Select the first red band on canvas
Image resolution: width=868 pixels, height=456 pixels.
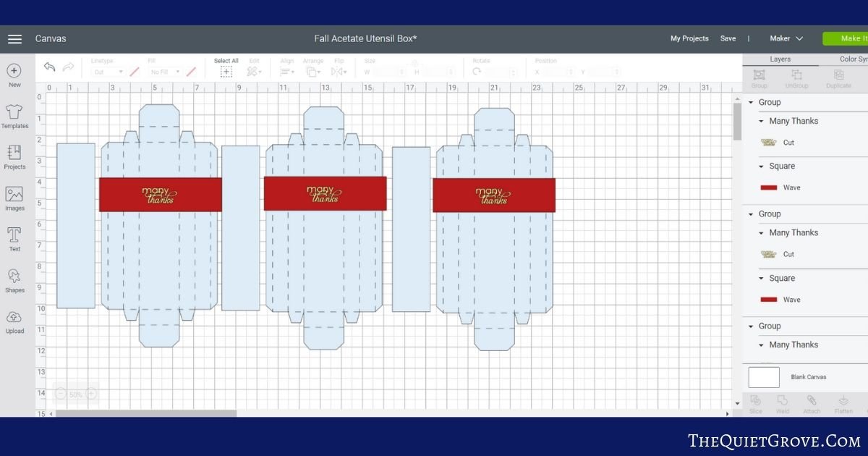tap(161, 195)
